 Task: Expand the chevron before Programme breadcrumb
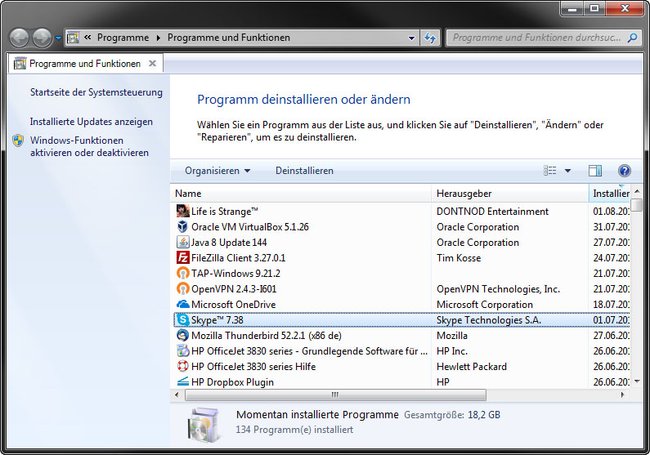pyautogui.click(x=87, y=38)
